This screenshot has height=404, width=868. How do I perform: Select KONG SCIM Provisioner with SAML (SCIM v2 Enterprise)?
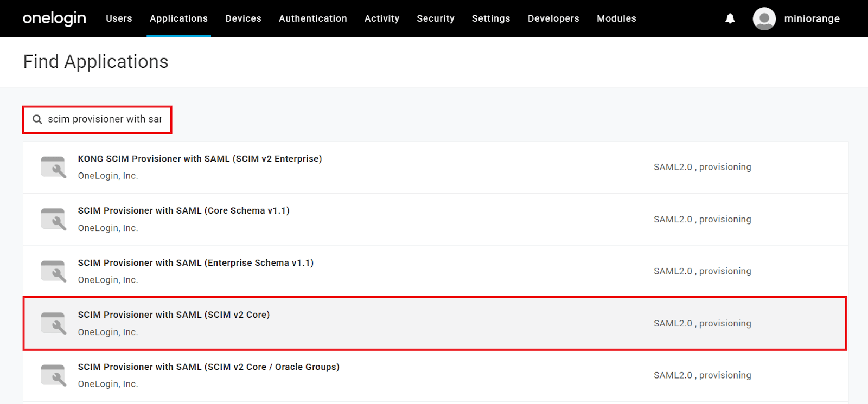coord(200,159)
